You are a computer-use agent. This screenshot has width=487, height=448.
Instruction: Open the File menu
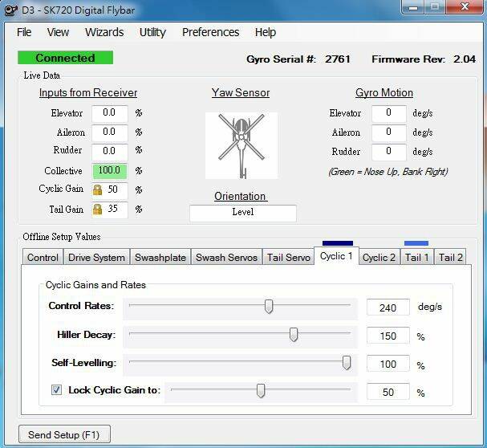(24, 32)
